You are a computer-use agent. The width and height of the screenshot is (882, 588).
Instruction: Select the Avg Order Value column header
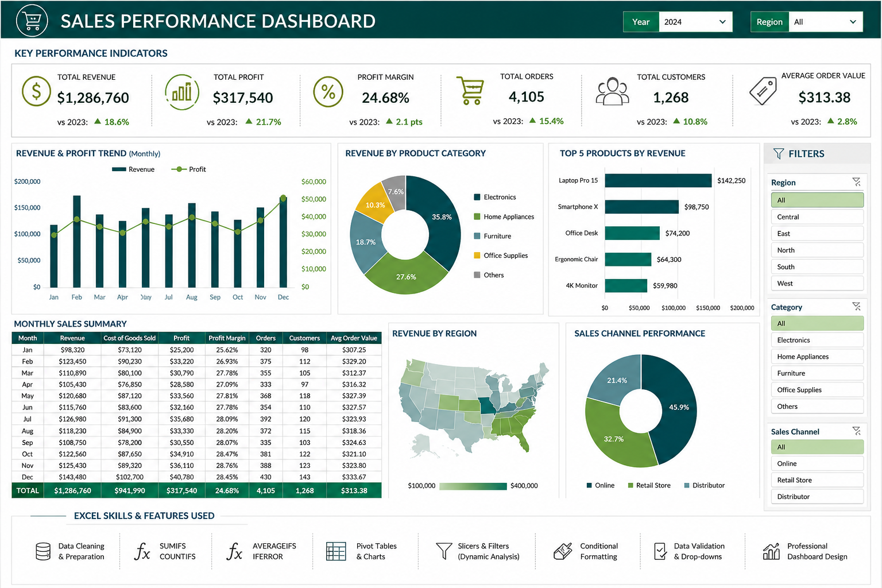coord(354,338)
